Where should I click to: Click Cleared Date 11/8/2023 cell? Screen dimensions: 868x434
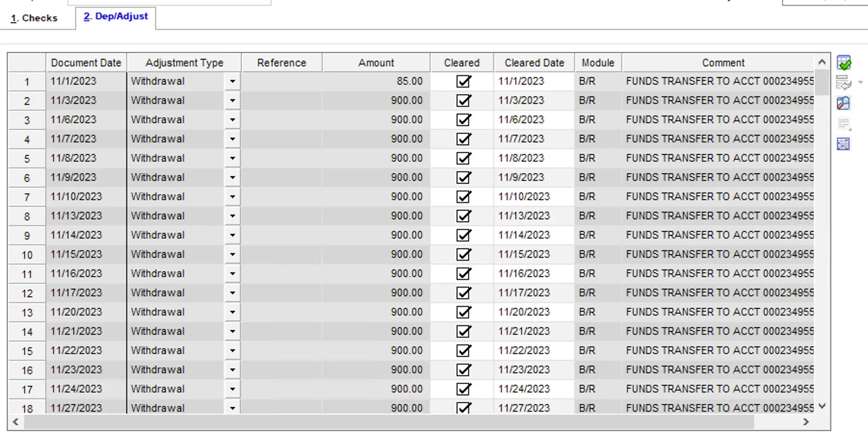tap(534, 158)
